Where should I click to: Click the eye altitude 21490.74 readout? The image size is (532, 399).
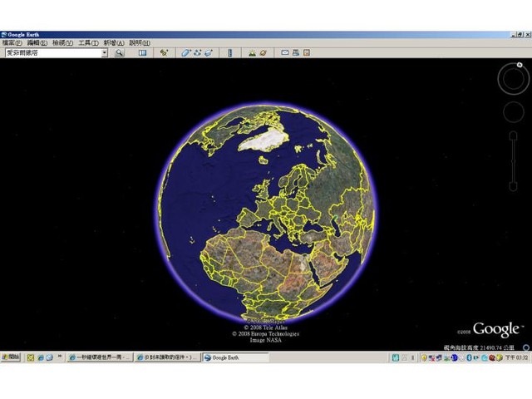pos(479,347)
